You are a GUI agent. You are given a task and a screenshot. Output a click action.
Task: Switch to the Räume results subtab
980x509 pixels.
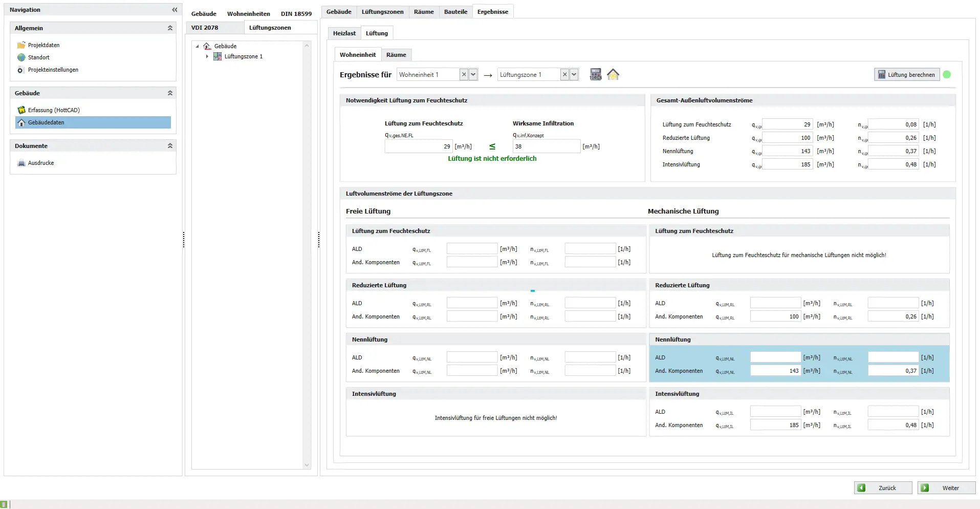pos(396,55)
